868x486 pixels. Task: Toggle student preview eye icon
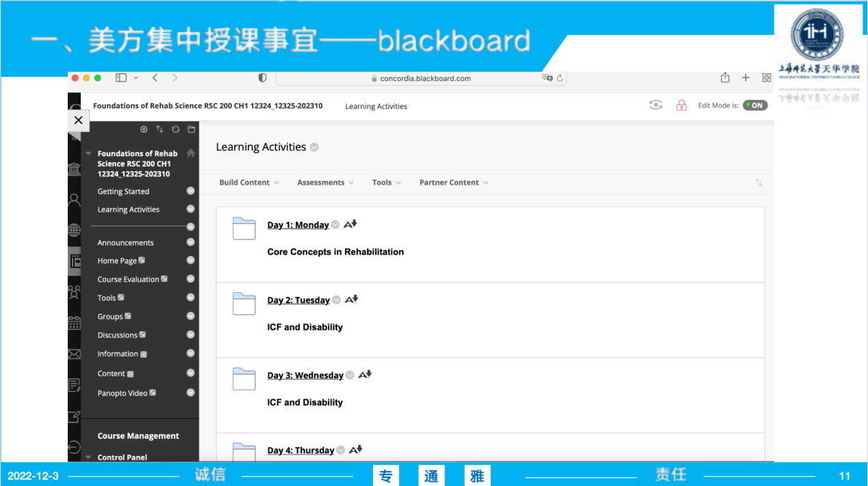pyautogui.click(x=656, y=105)
